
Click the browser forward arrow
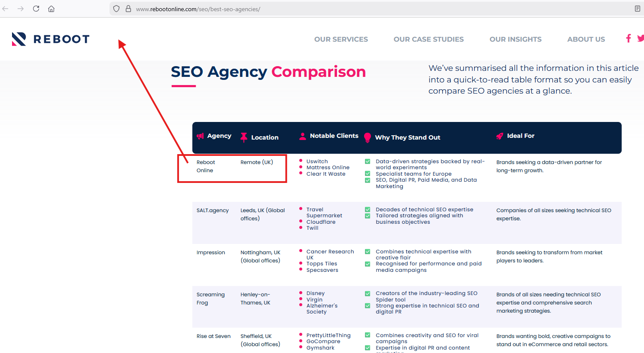pyautogui.click(x=21, y=9)
